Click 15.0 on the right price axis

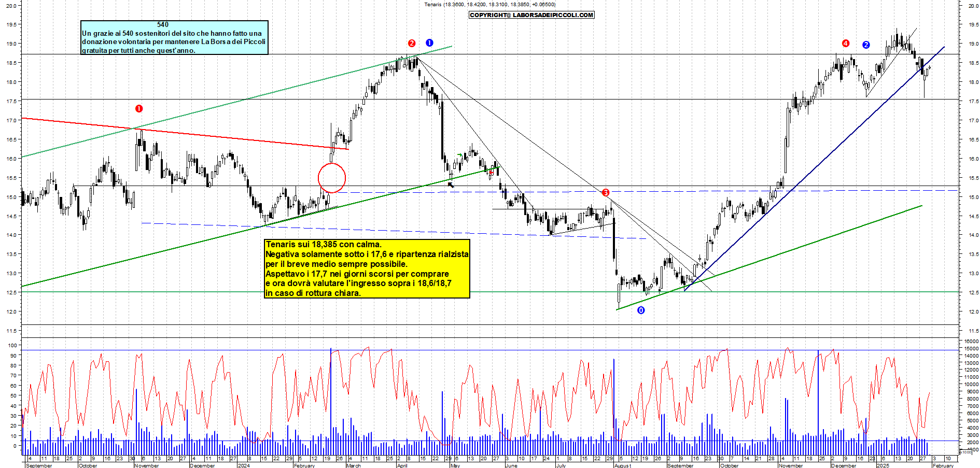pos(973,197)
